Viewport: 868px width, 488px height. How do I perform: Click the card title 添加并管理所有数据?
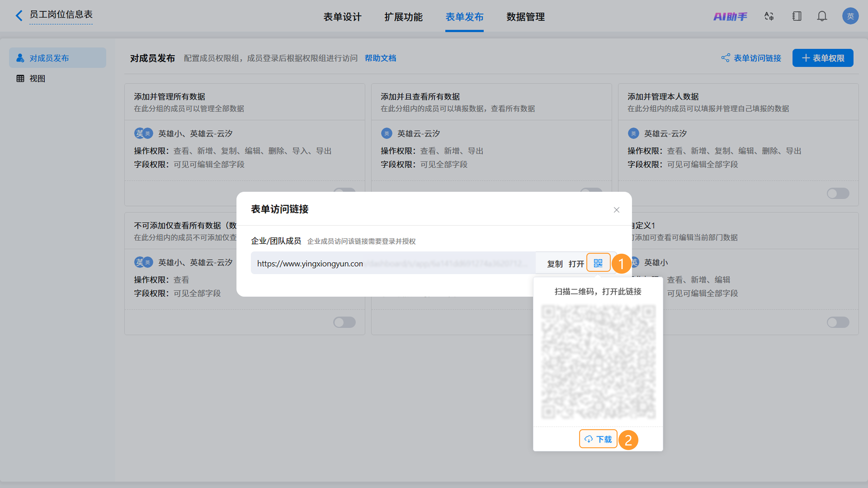click(170, 97)
